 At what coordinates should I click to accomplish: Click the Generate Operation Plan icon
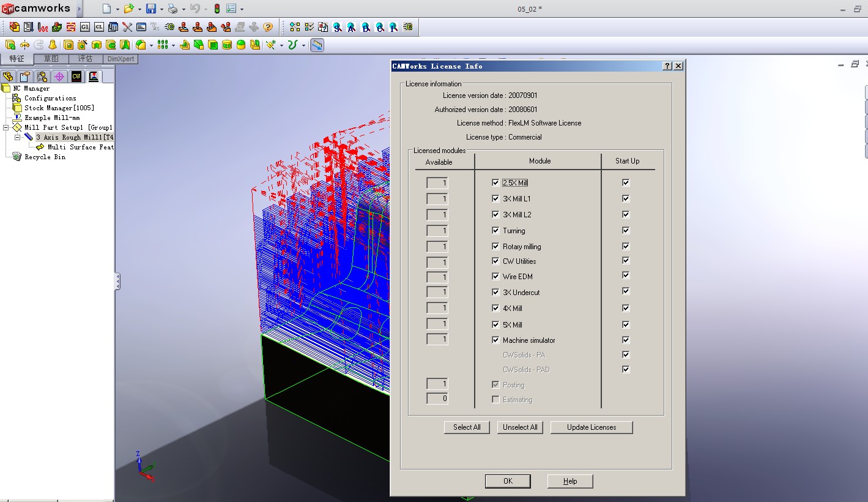[28, 27]
